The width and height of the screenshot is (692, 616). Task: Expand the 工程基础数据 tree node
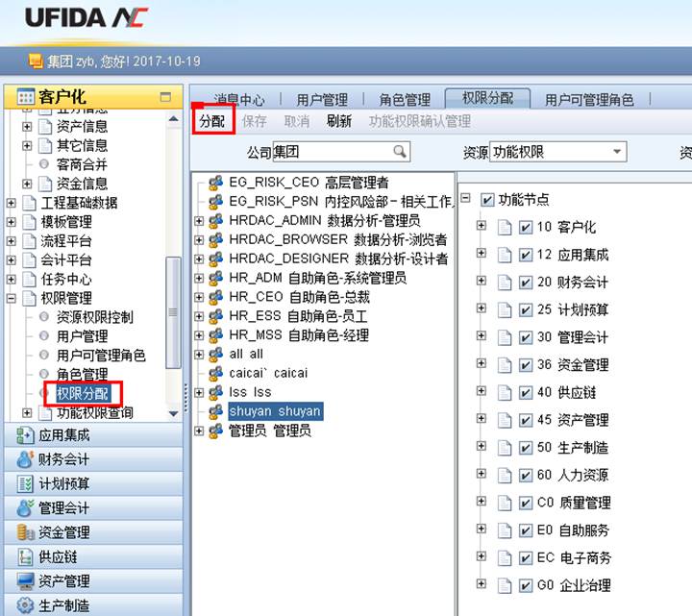12,203
